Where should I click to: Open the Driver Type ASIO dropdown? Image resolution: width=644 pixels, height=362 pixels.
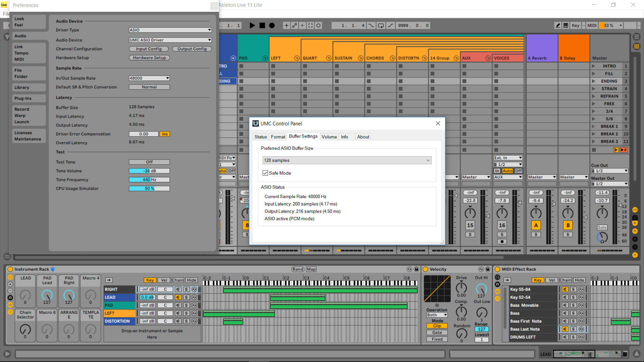pos(170,30)
